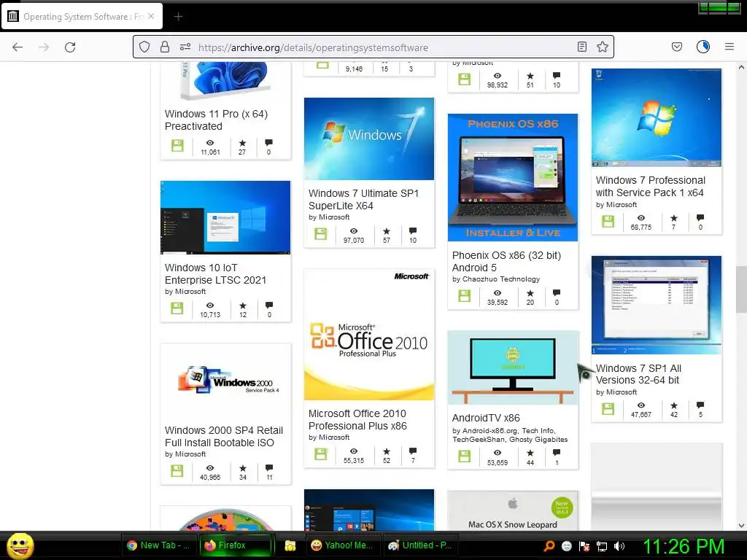Switch to the New Tab Chrome taskbar item
The width and height of the screenshot is (747, 560).
click(158, 545)
